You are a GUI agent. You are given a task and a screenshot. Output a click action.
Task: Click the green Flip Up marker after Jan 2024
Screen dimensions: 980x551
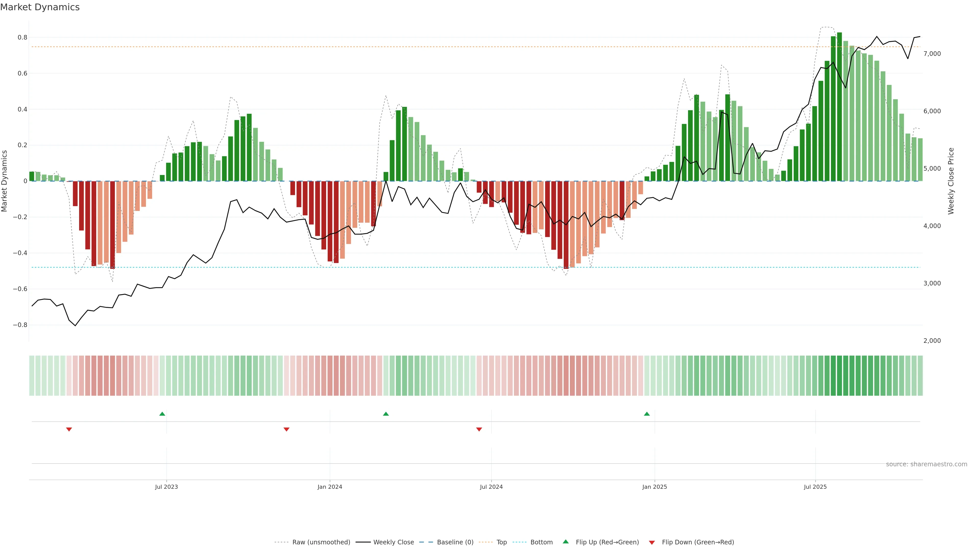[386, 414]
